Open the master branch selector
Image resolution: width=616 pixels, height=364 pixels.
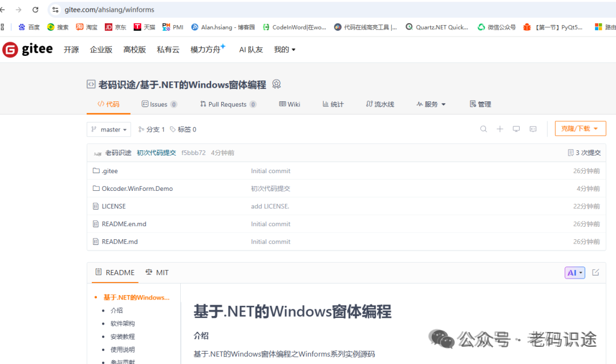coord(109,129)
